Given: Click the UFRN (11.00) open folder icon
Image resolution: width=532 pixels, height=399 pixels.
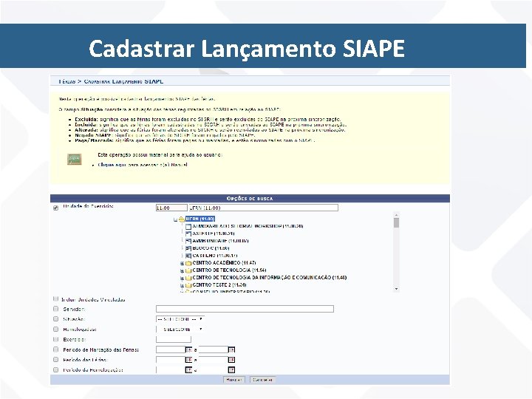Looking at the screenshot, I should coord(182,219).
